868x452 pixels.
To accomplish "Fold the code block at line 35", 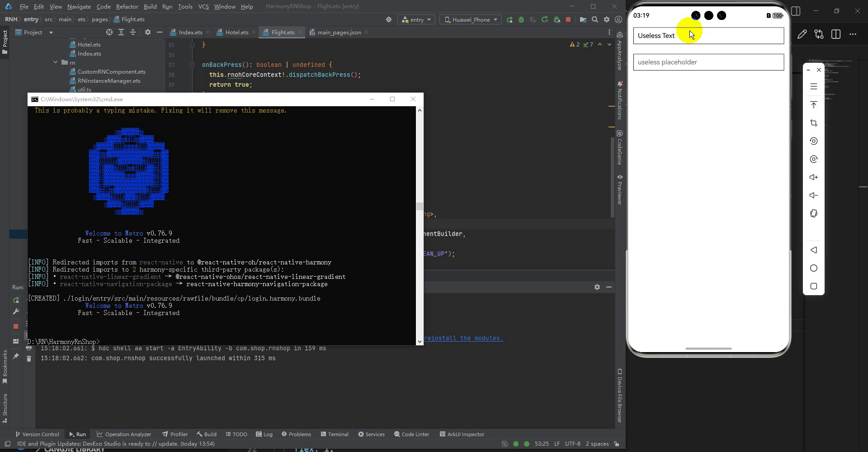I will coord(192,45).
